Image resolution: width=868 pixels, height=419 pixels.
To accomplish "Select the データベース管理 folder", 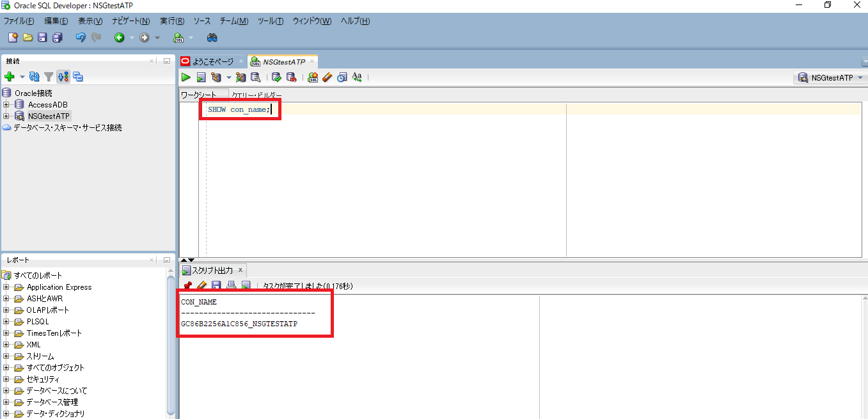I will click(x=52, y=402).
